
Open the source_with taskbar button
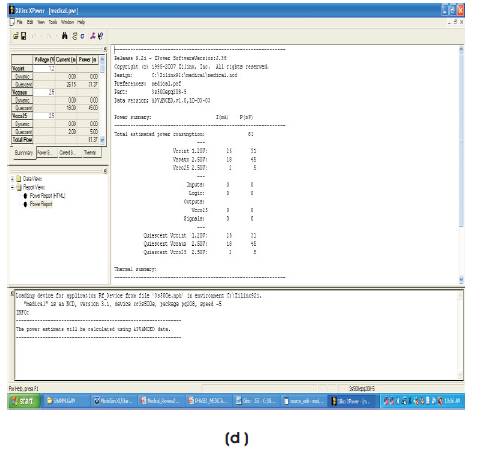(302, 401)
